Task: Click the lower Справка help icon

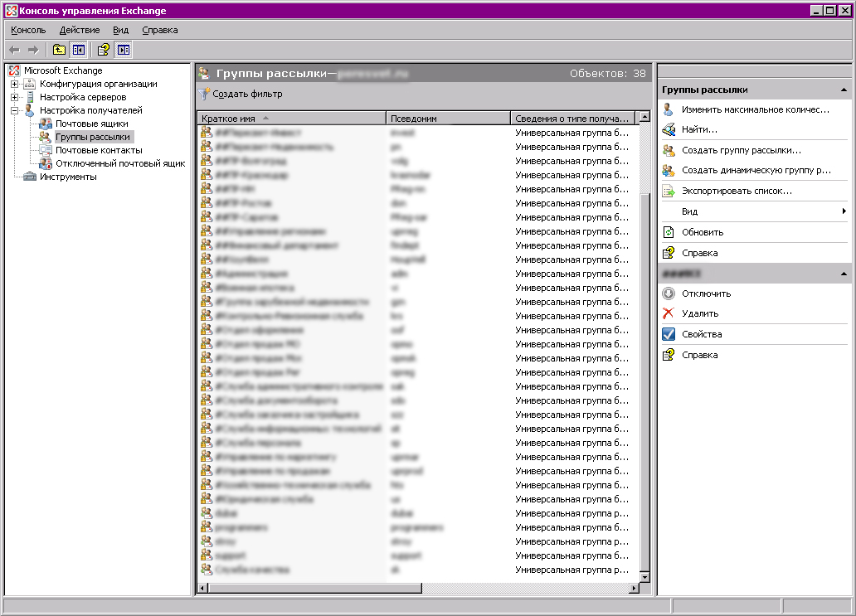Action: (669, 355)
